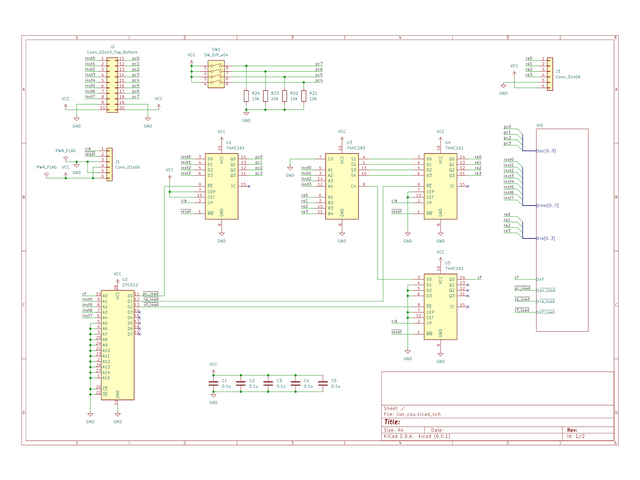
Task: Click the inst[0..7] bus sheet pin
Action: coord(547,205)
